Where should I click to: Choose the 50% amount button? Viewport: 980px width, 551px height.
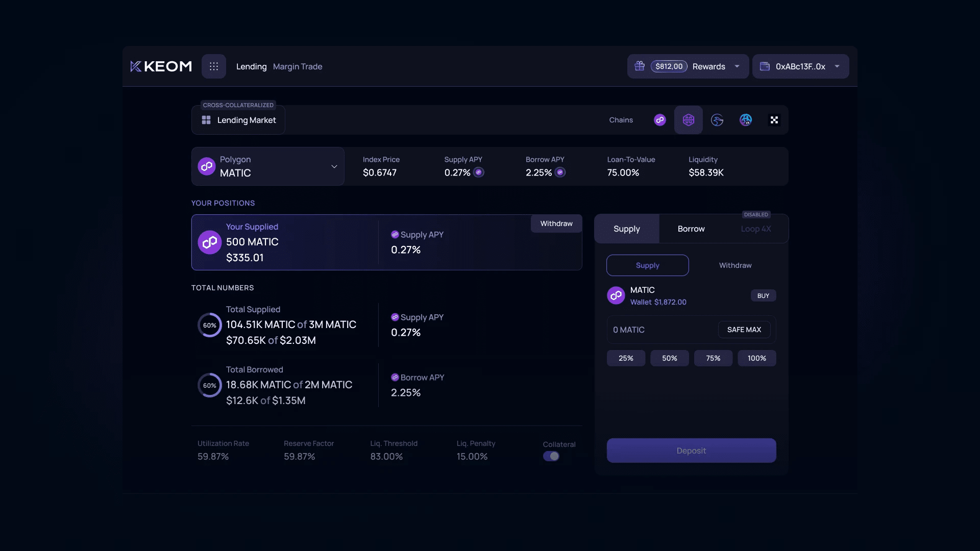point(670,358)
